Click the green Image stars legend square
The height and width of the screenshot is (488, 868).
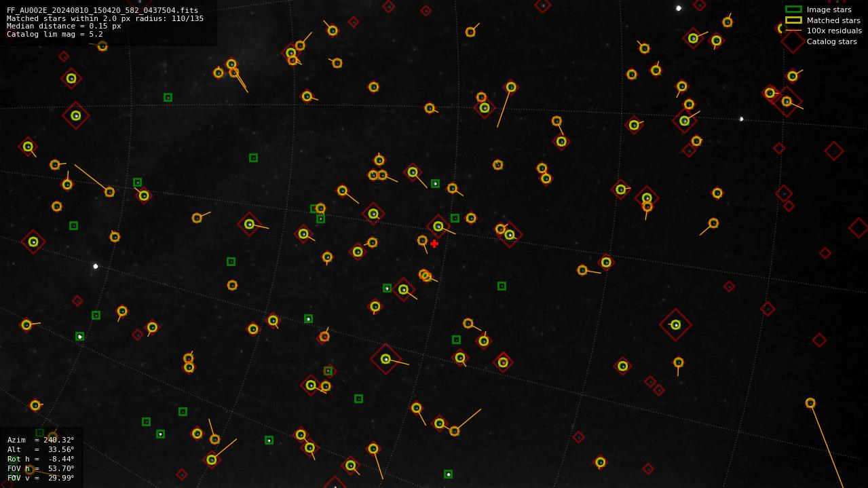(x=793, y=10)
